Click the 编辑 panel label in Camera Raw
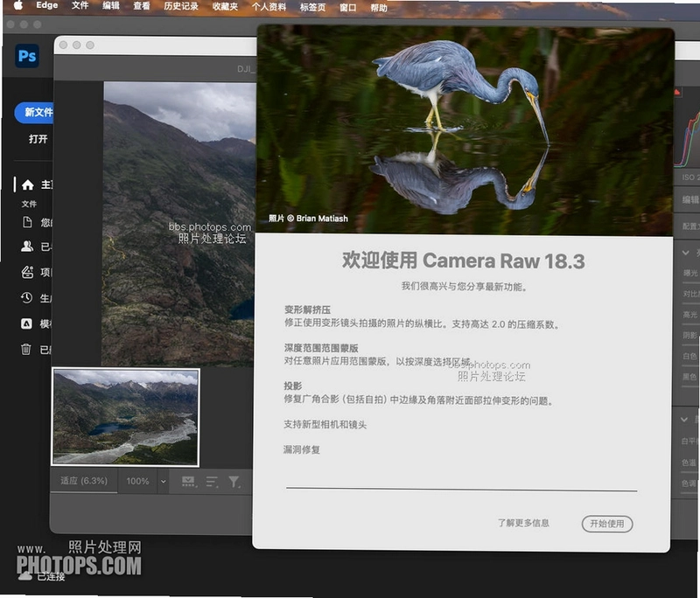The image size is (700, 598). pyautogui.click(x=690, y=199)
